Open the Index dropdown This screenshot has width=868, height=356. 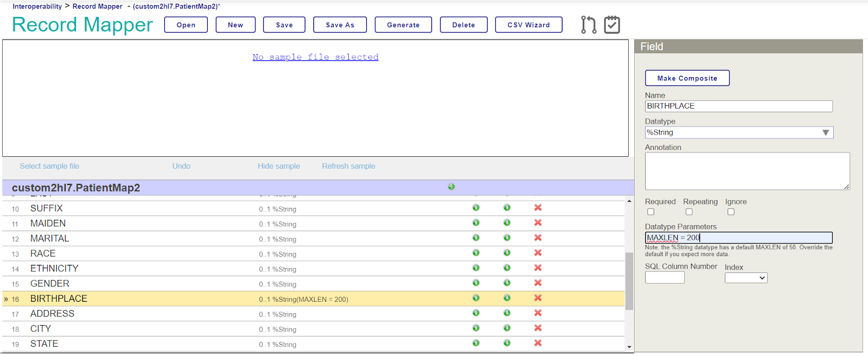tap(746, 278)
